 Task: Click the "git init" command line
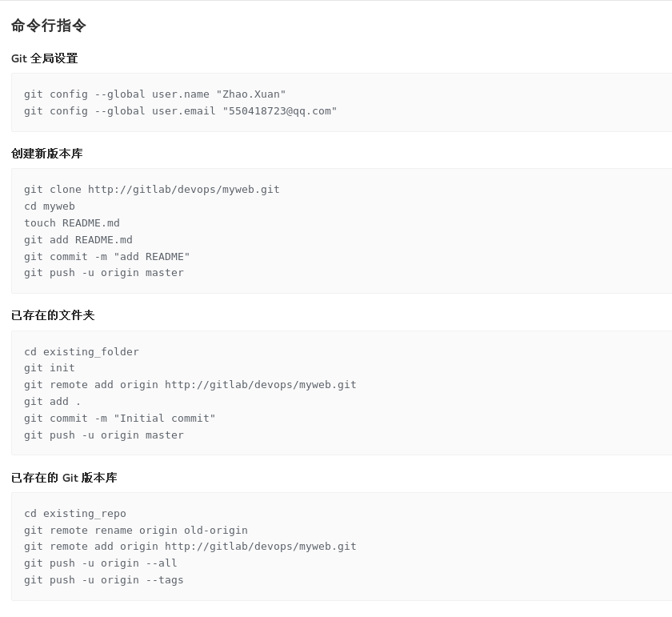(x=50, y=368)
